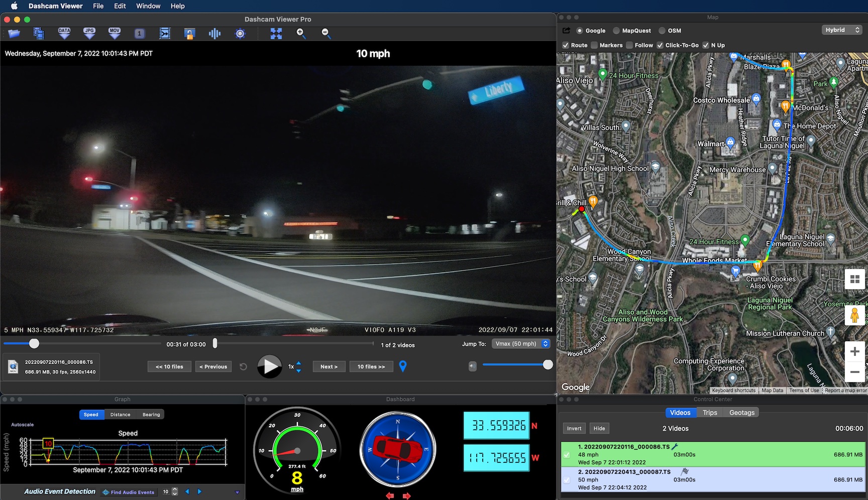Click the share/export arrow icon in Map window
The height and width of the screenshot is (500, 868).
[566, 31]
